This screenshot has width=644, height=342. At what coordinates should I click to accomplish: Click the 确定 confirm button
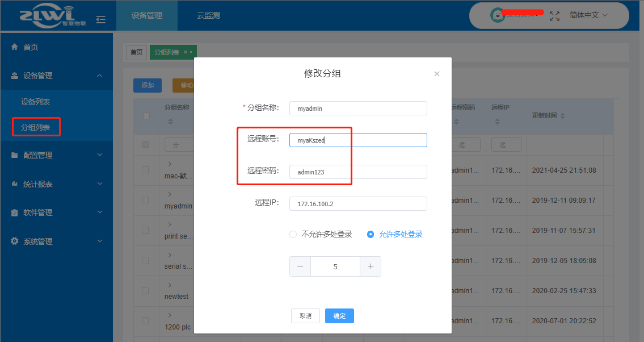tap(339, 316)
